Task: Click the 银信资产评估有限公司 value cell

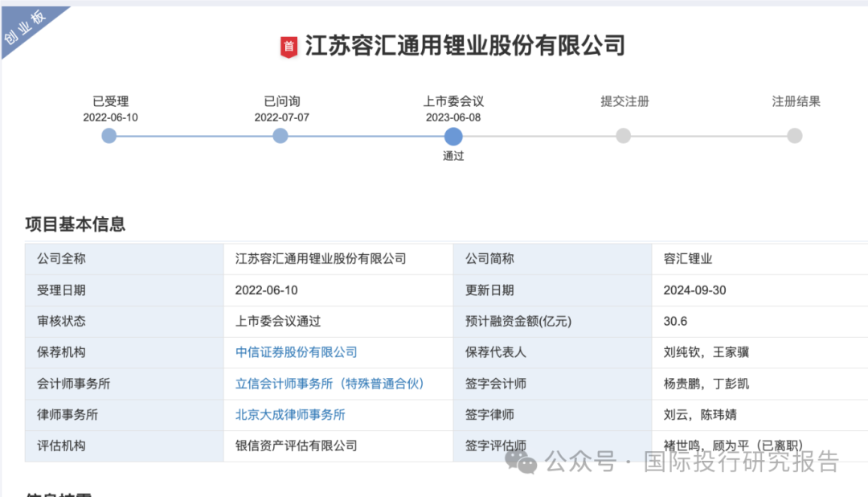Action: click(338, 446)
